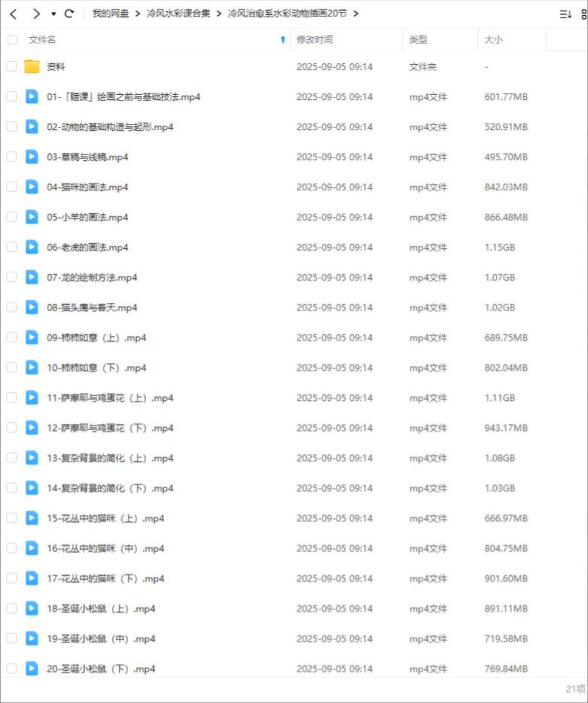
Task: Sort by 修改时间 column header
Action: tap(315, 40)
